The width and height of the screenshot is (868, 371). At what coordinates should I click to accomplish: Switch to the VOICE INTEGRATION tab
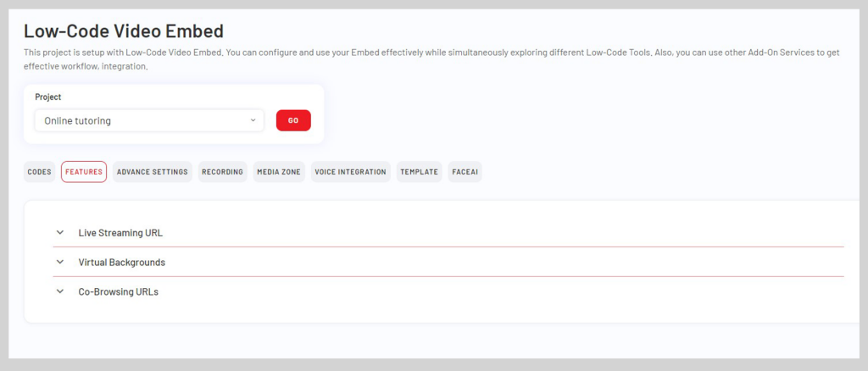[350, 172]
